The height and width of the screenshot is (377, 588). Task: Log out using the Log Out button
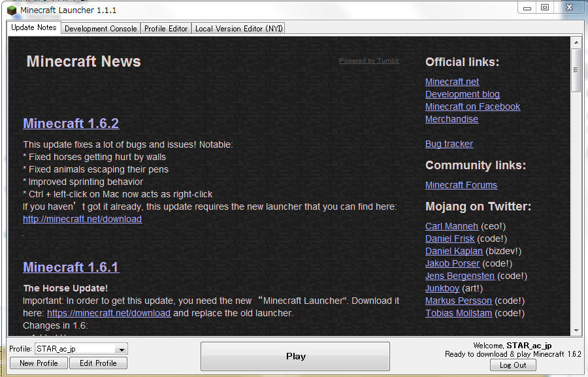(513, 365)
